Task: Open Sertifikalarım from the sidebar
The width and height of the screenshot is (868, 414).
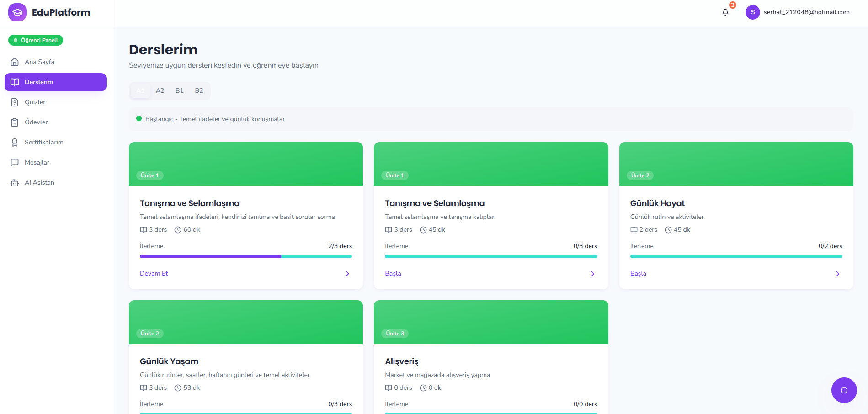Action: [55, 142]
